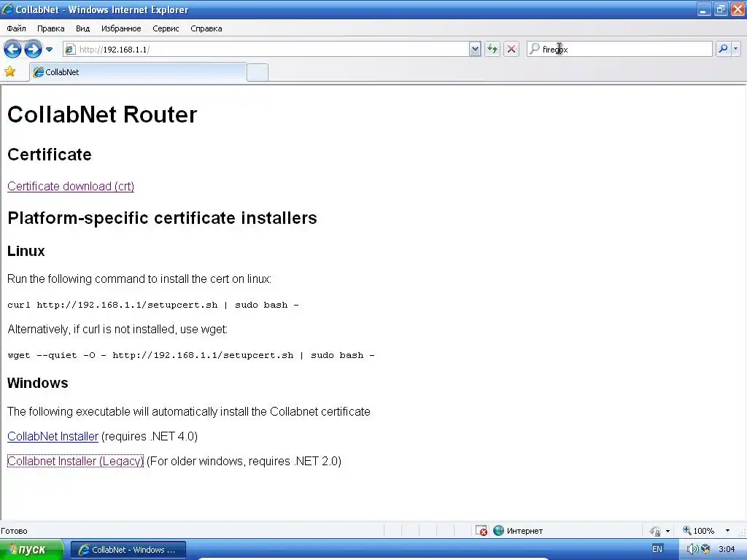
Task: Open the zoom level dropdown arrow
Action: (727, 531)
